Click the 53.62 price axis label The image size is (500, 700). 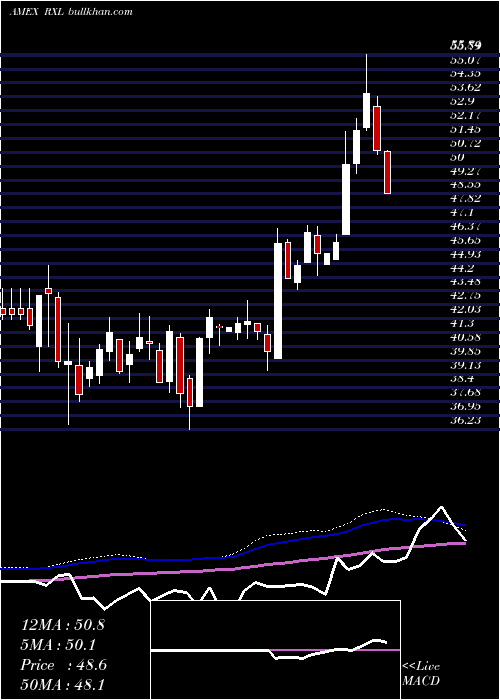(x=464, y=88)
